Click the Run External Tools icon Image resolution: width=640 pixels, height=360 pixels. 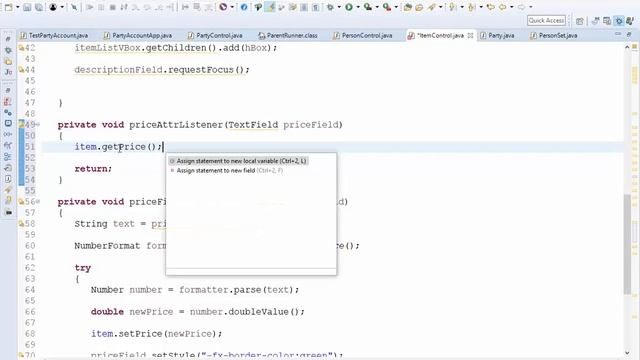[x=387, y=7]
